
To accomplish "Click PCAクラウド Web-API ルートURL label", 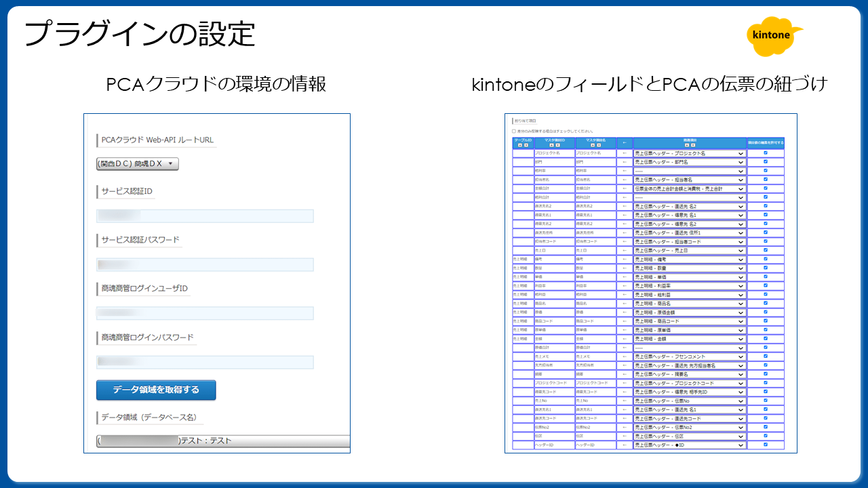I will [x=157, y=140].
